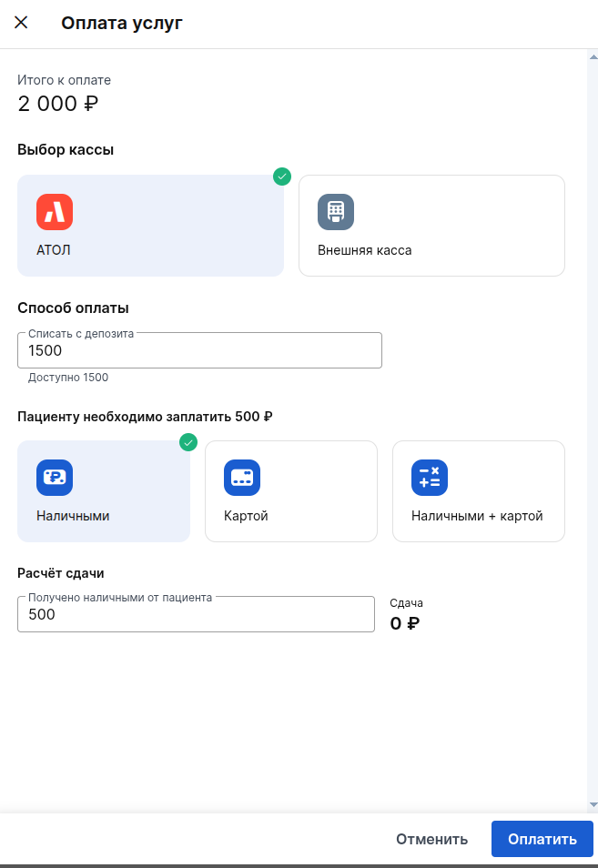Click the Сдача 0 ₽ value
This screenshot has width=598, height=868.
pyautogui.click(x=405, y=623)
